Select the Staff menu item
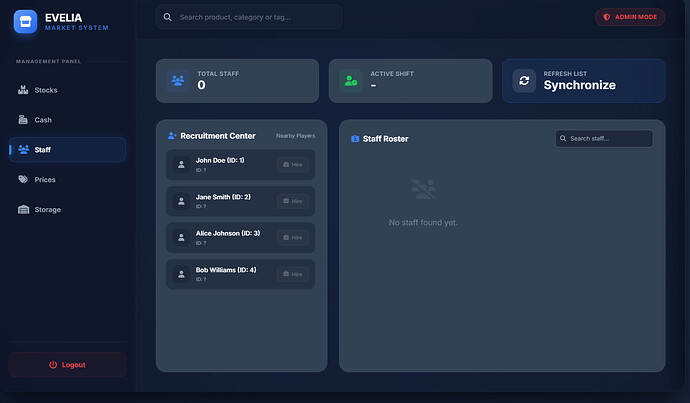The image size is (690, 403). click(67, 150)
